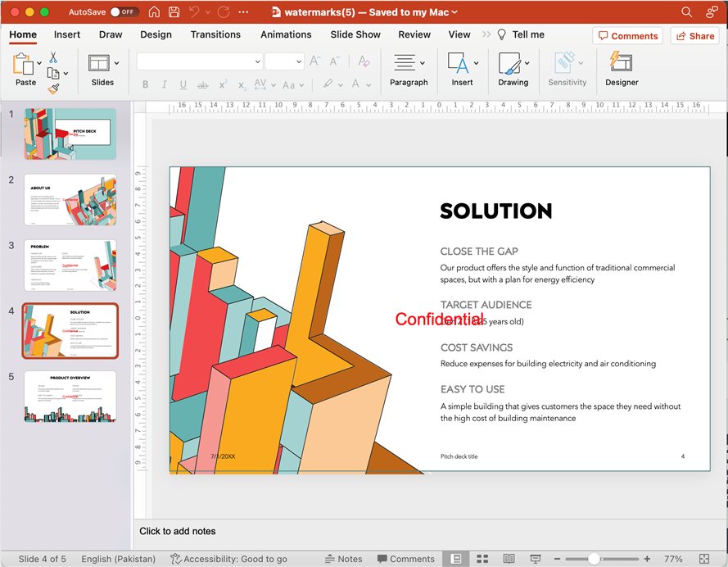728x567 pixels.
Task: Open the Designer pane
Action: coord(622,68)
